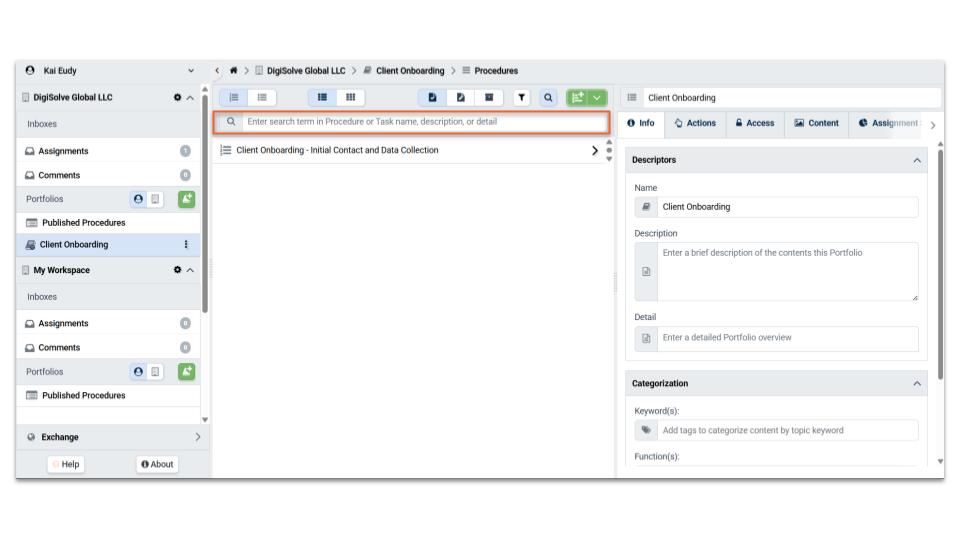Click the Keyword(s) tags field
This screenshot has height=540, width=960.
(787, 430)
